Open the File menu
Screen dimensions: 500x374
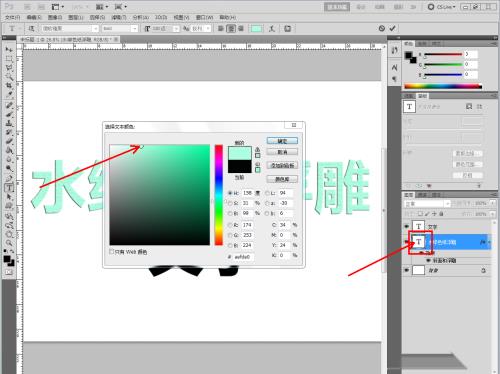tap(12, 17)
